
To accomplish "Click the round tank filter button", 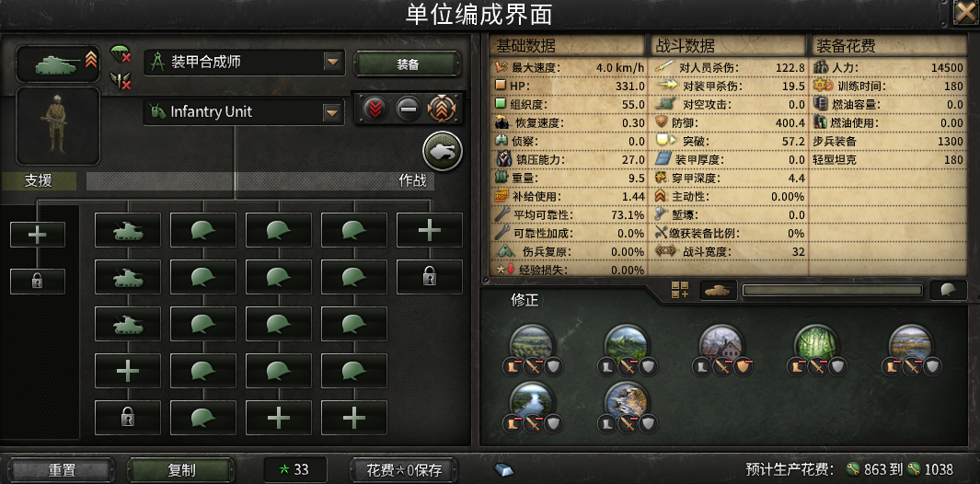I will (443, 151).
